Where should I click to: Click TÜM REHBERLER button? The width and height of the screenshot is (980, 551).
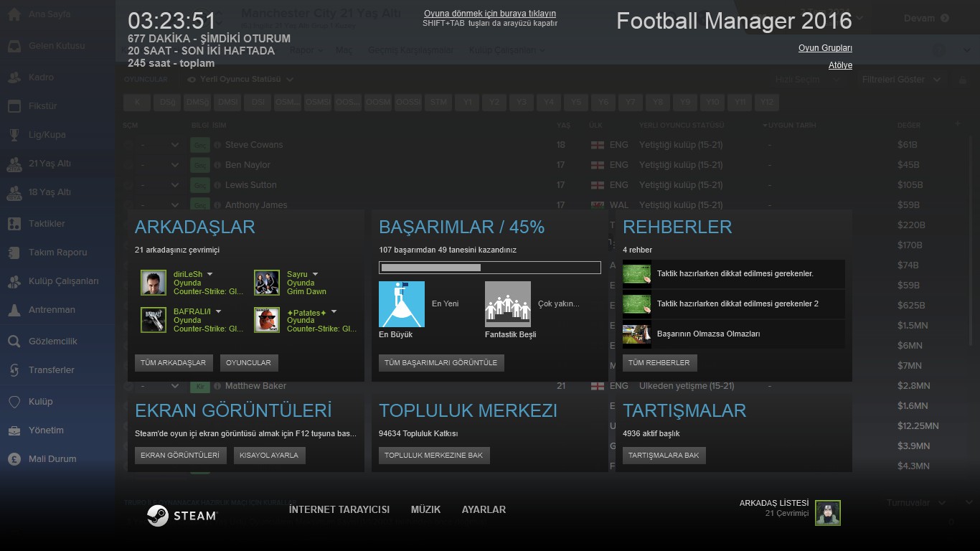pos(659,363)
